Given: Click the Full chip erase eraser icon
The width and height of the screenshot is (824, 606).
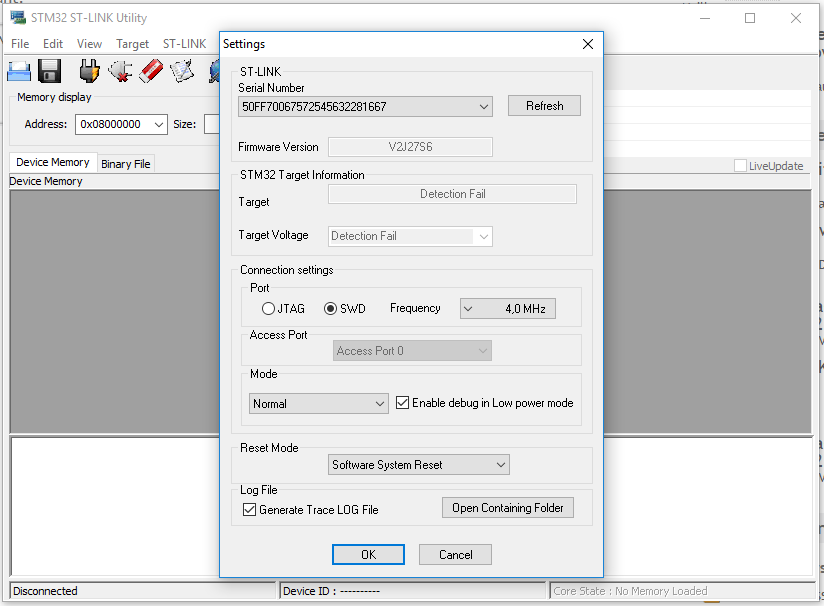Looking at the screenshot, I should click(151, 71).
